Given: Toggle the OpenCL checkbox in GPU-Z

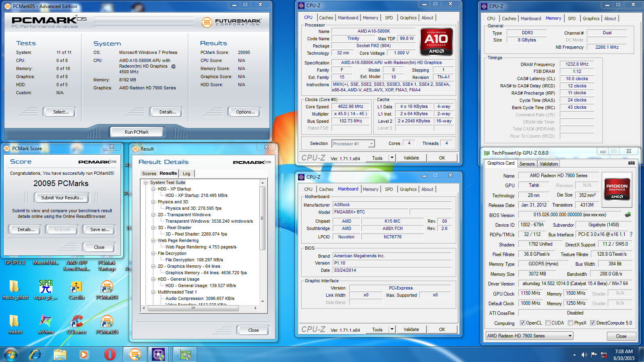Looking at the screenshot, I should click(x=522, y=323).
